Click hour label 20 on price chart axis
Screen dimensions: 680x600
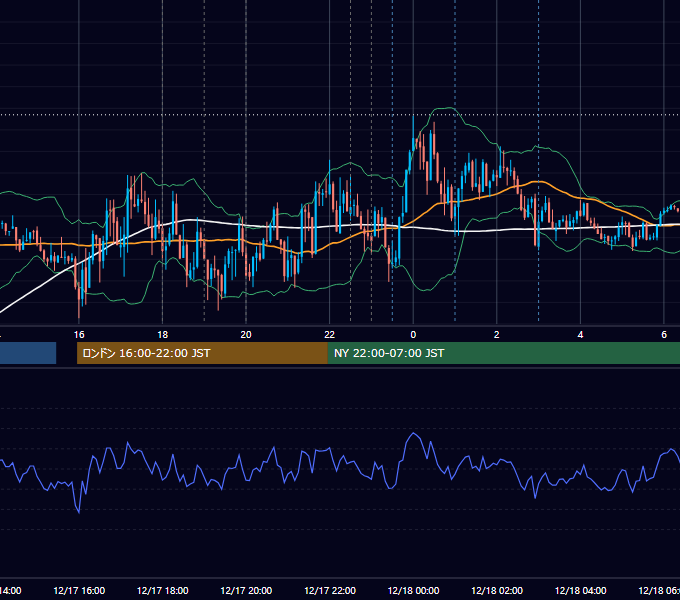(x=246, y=335)
